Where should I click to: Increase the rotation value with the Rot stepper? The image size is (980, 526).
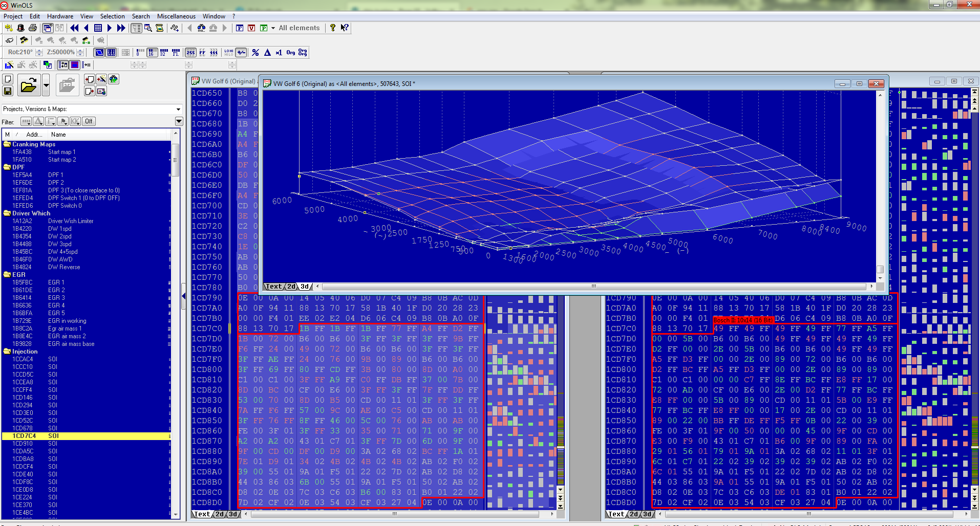(39, 50)
